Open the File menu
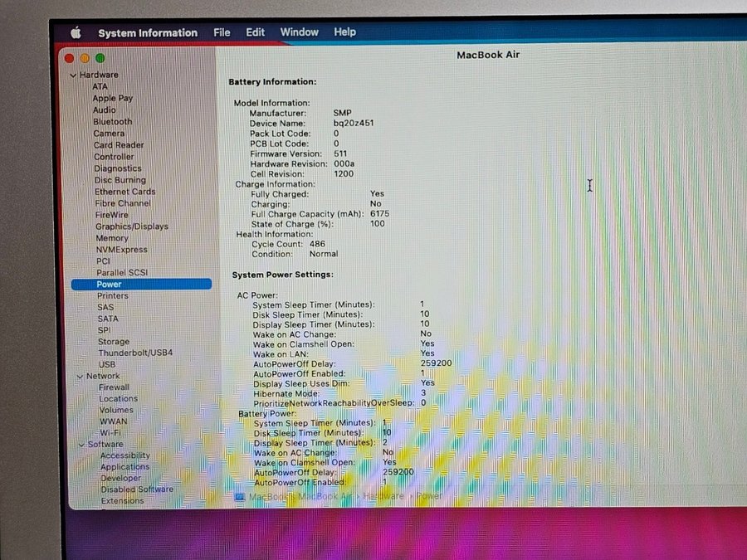Image resolution: width=747 pixels, height=560 pixels. [x=222, y=32]
